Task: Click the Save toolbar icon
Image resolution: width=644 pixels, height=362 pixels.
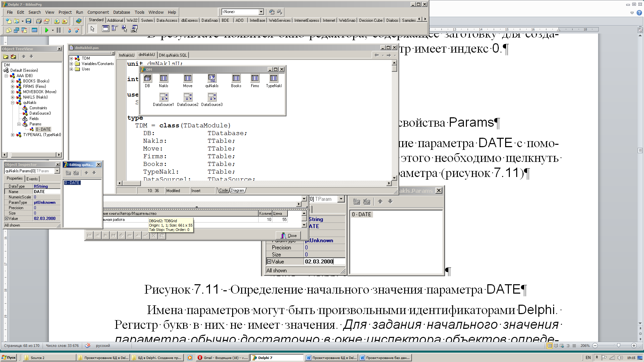Action: (x=29, y=21)
